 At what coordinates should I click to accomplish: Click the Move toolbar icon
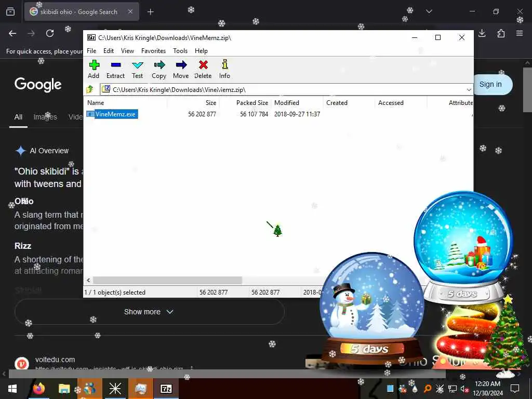coord(181,65)
